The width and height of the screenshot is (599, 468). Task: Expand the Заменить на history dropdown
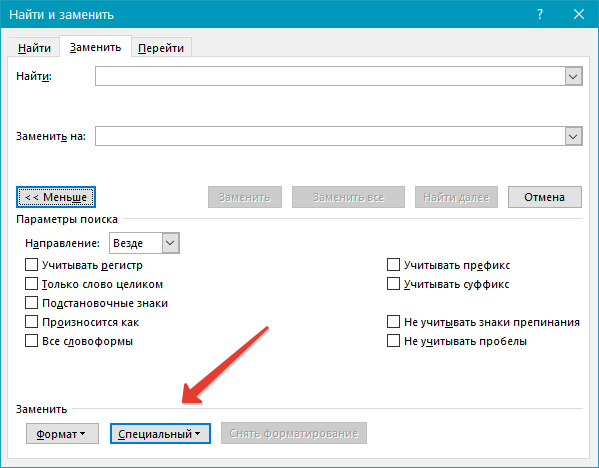[x=573, y=136]
